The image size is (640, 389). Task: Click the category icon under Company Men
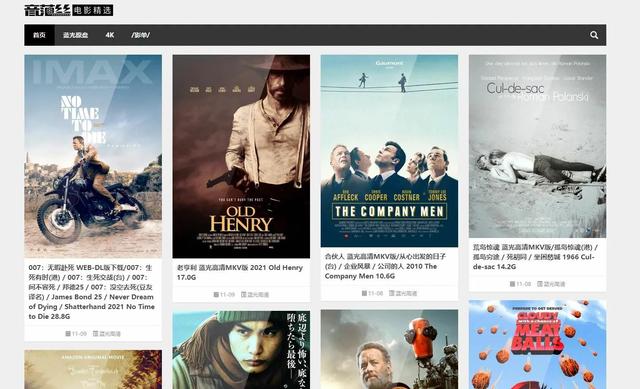[x=391, y=293]
